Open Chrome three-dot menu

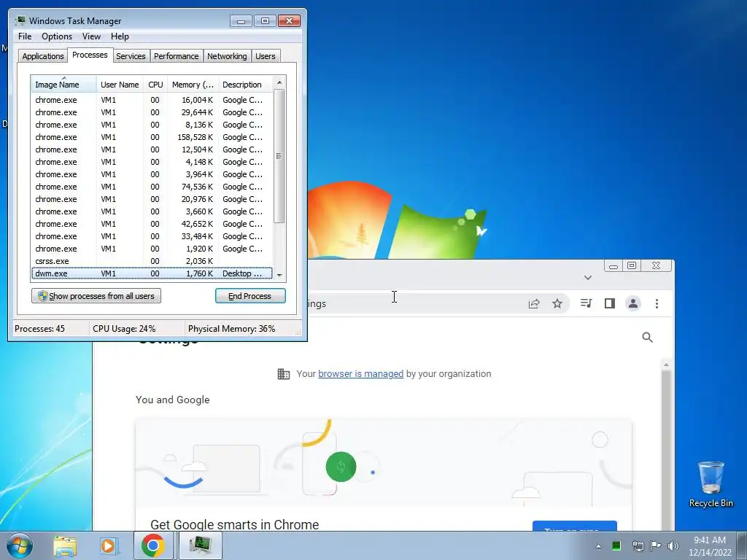657,303
